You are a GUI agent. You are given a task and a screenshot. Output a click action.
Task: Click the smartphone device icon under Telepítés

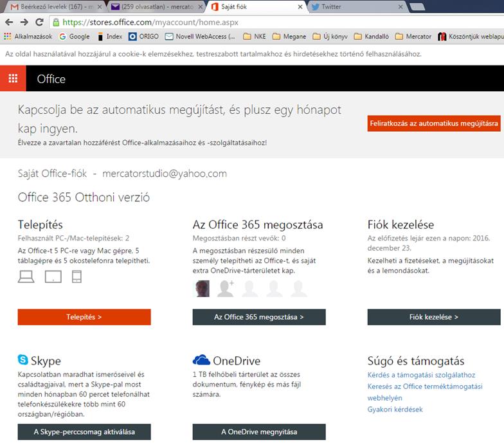tap(77, 276)
